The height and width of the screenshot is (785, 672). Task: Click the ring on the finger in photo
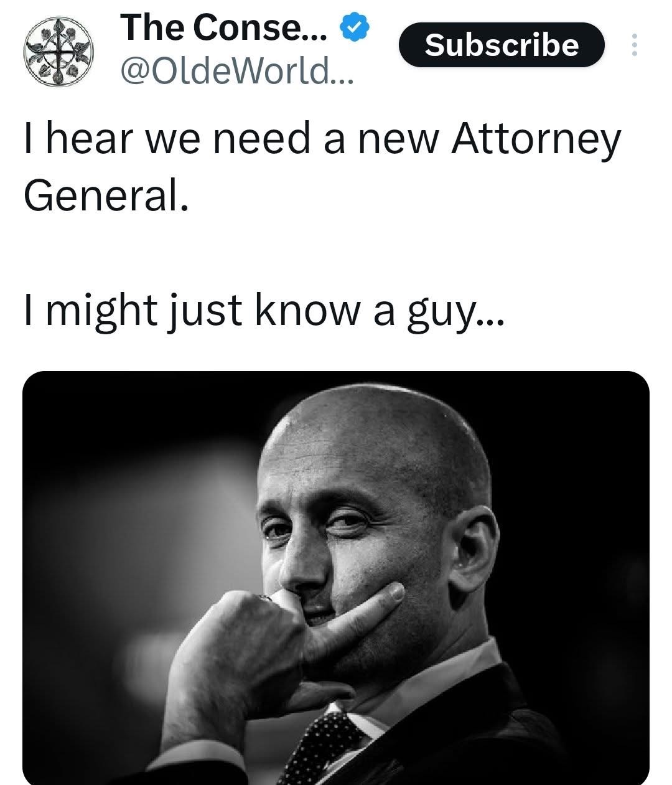pos(266,598)
